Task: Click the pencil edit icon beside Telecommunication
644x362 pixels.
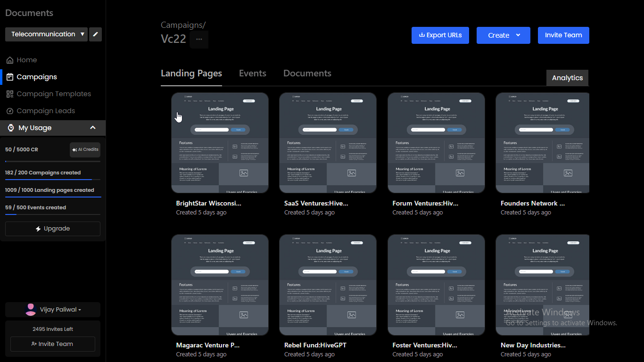Action: point(95,34)
